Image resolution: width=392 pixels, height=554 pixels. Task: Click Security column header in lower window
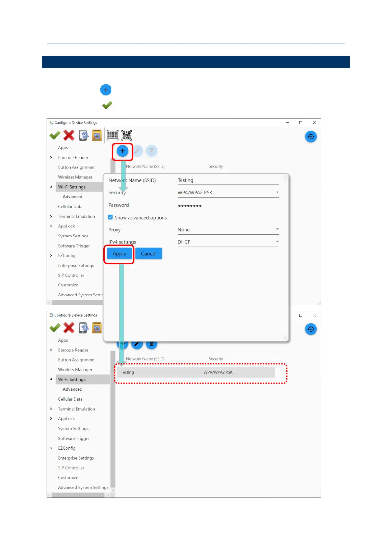pyautogui.click(x=216, y=359)
